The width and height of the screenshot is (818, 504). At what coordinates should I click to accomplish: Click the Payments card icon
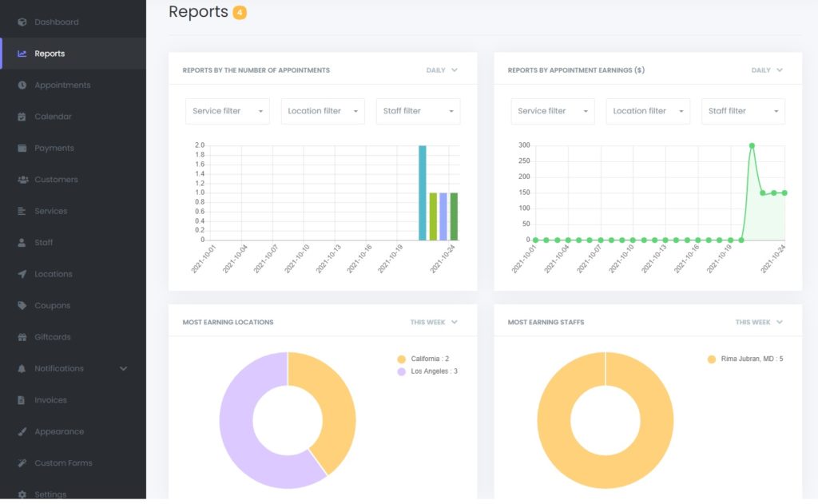pos(22,149)
